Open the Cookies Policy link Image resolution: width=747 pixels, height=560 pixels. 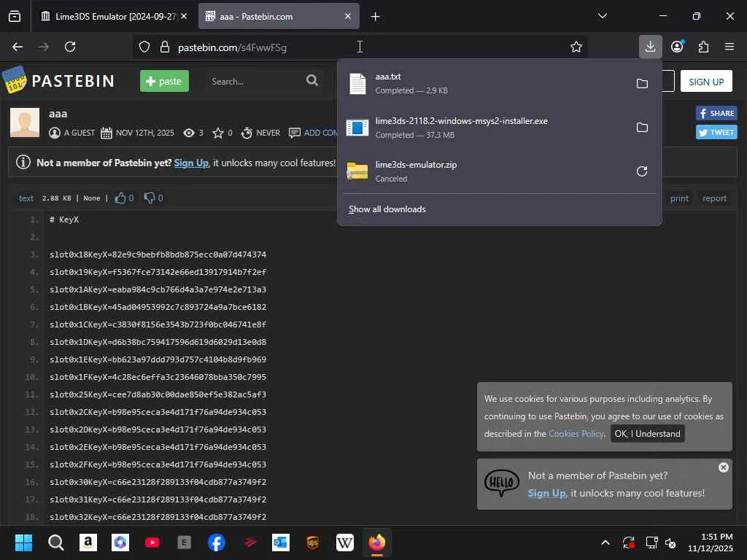[x=576, y=433]
